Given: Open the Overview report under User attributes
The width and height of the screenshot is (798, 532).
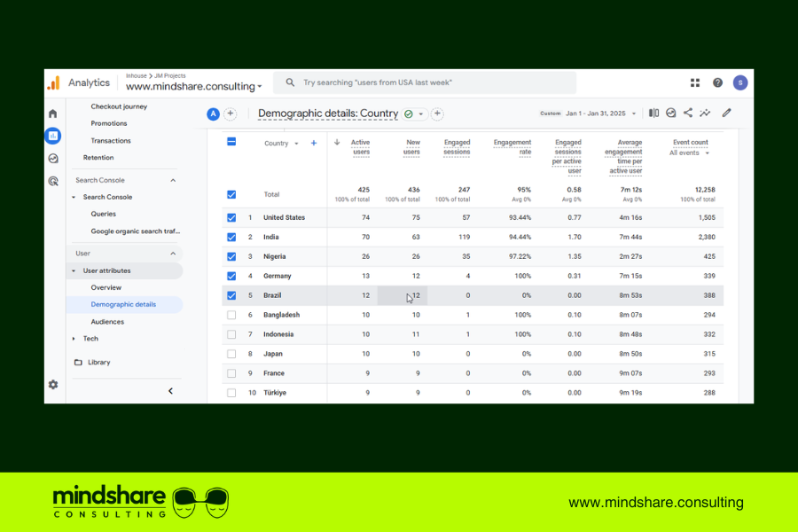Looking at the screenshot, I should point(106,287).
